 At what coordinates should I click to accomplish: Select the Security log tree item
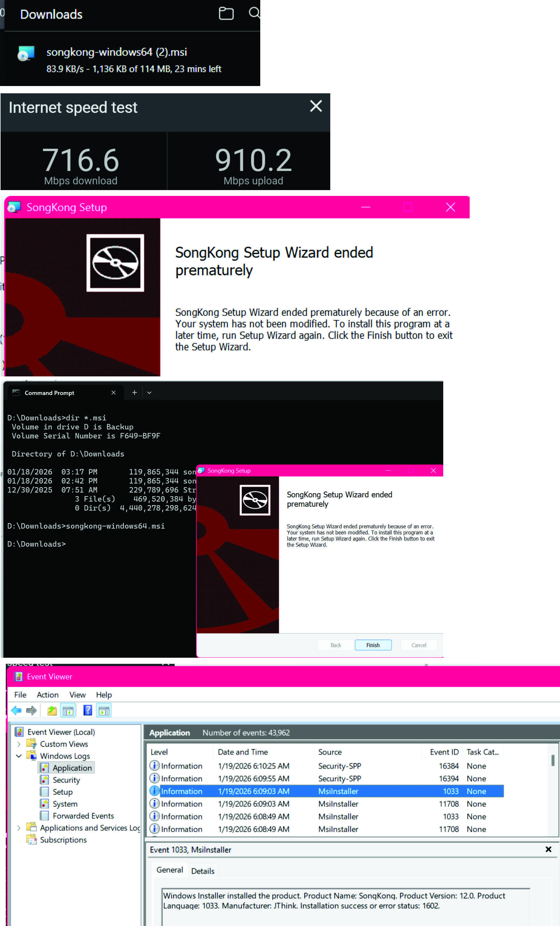pyautogui.click(x=66, y=780)
